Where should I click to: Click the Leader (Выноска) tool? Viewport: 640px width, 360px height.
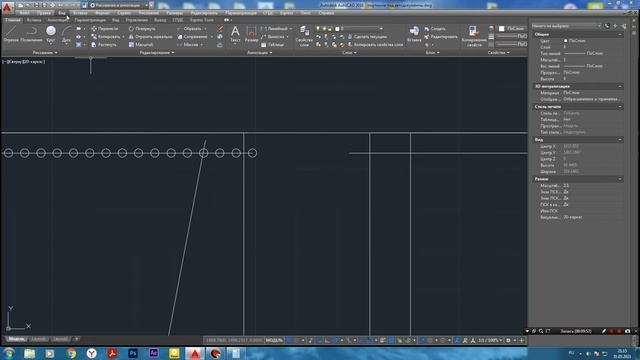click(x=273, y=36)
